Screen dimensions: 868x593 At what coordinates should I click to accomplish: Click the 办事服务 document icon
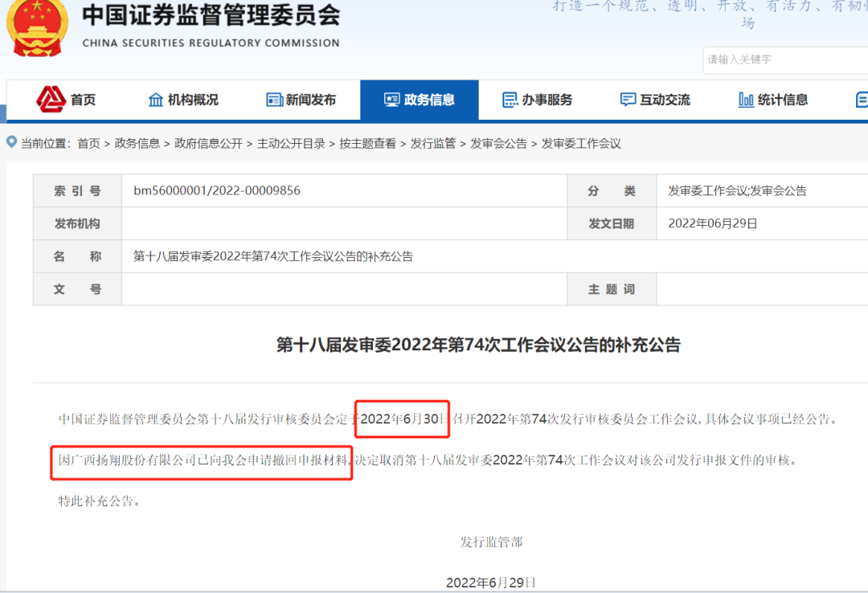click(510, 100)
